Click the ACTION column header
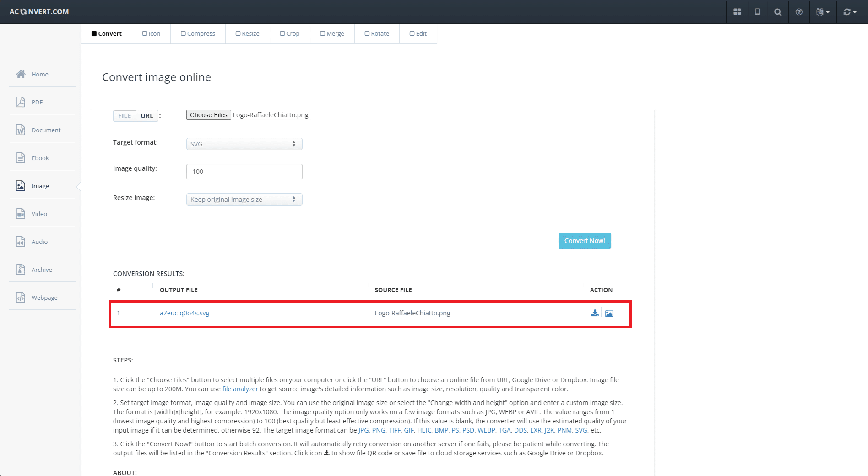 pyautogui.click(x=601, y=290)
